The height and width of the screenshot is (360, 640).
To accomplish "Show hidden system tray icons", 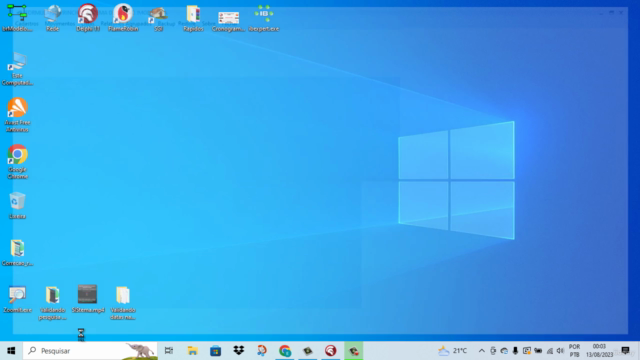I will (482, 351).
